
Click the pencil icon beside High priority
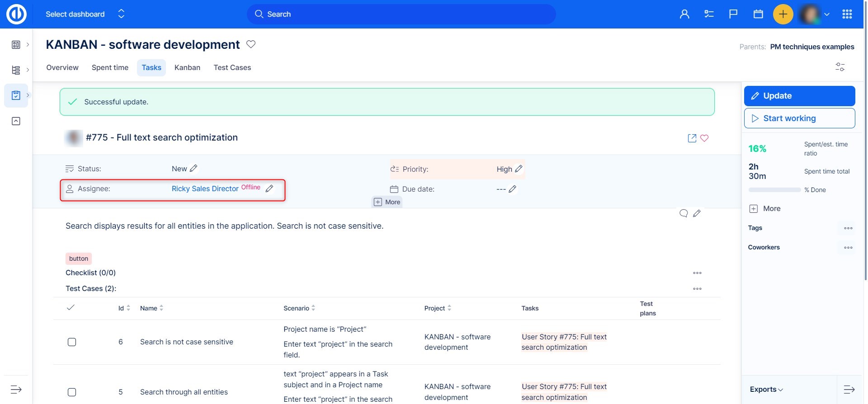click(519, 169)
